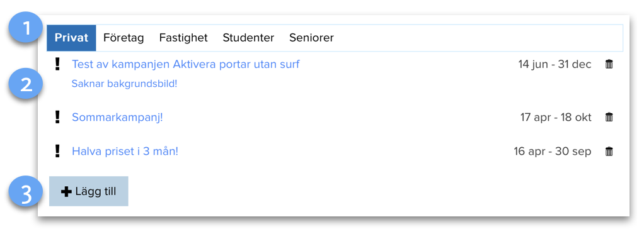Click blue annotation marker number 2

(x=26, y=85)
